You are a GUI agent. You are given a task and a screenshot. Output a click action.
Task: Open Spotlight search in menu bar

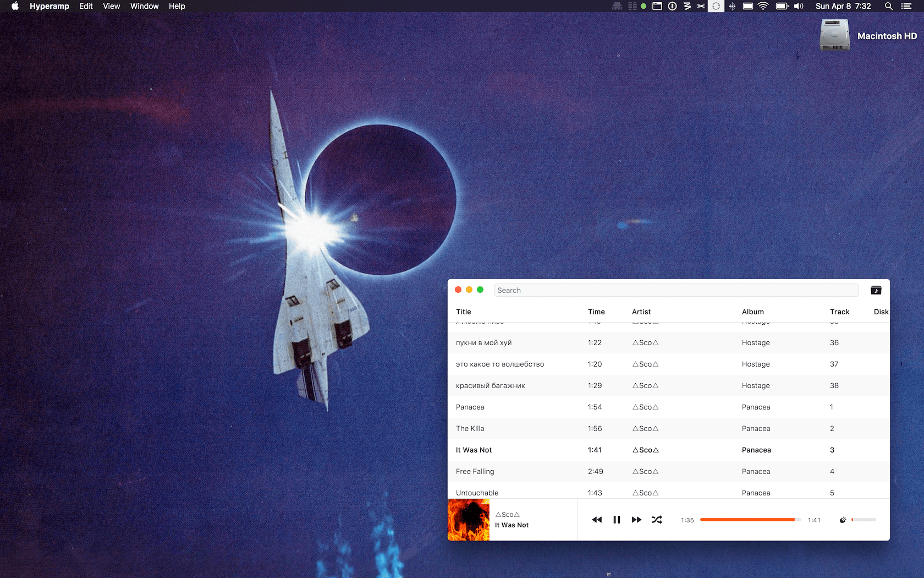tap(888, 6)
